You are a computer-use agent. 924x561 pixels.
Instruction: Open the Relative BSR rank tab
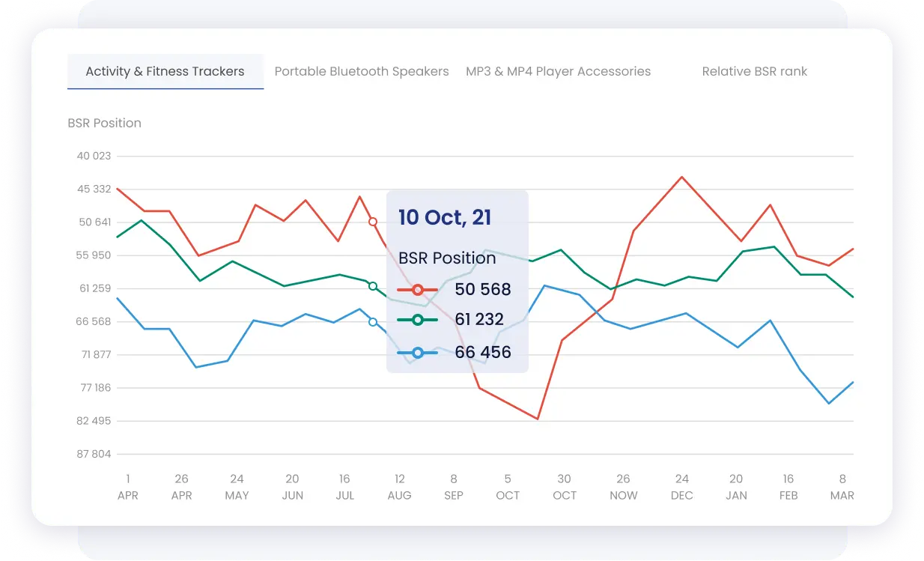754,72
